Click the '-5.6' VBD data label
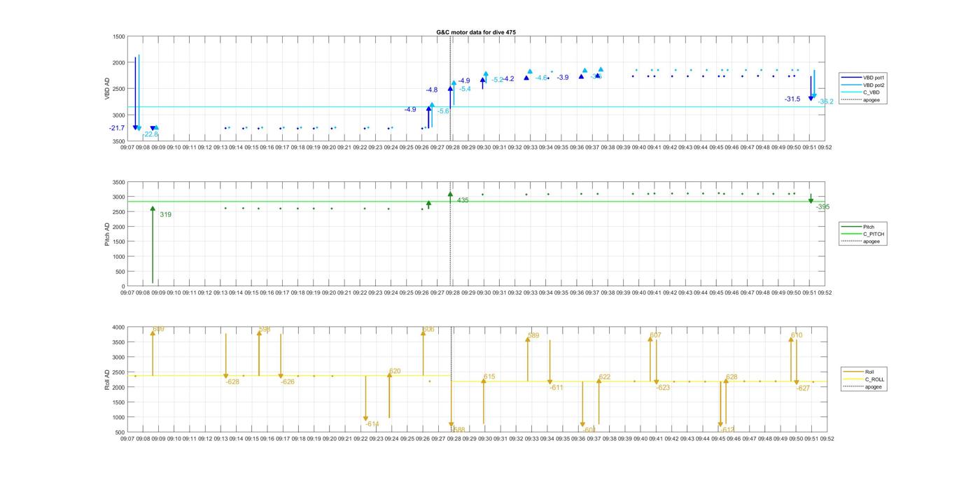The width and height of the screenshot is (980, 485). pos(444,111)
